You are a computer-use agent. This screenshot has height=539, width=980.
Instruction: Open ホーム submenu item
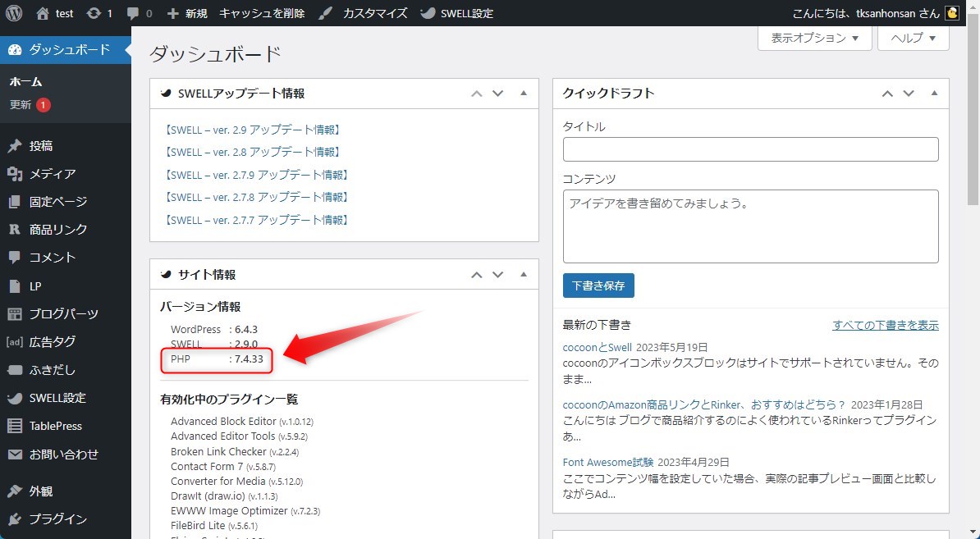pyautogui.click(x=25, y=82)
